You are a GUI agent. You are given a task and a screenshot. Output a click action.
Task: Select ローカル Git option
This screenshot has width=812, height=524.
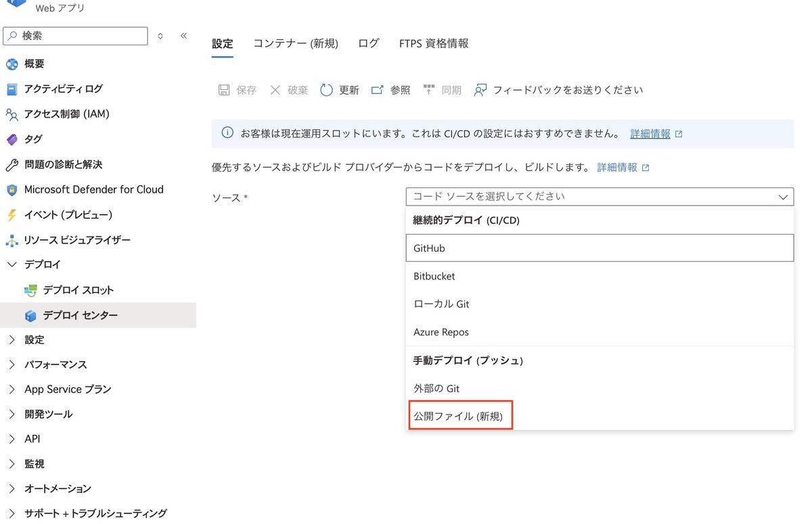(600, 304)
